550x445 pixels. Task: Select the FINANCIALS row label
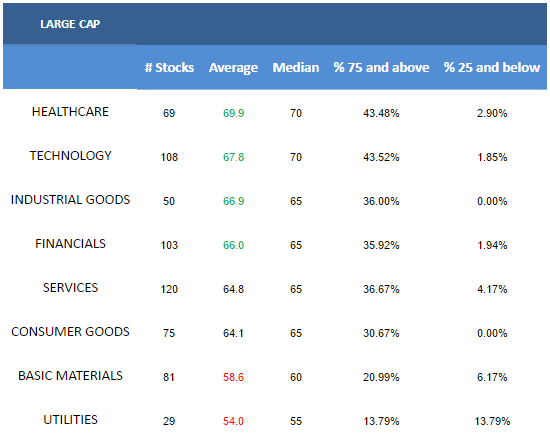click(x=70, y=244)
